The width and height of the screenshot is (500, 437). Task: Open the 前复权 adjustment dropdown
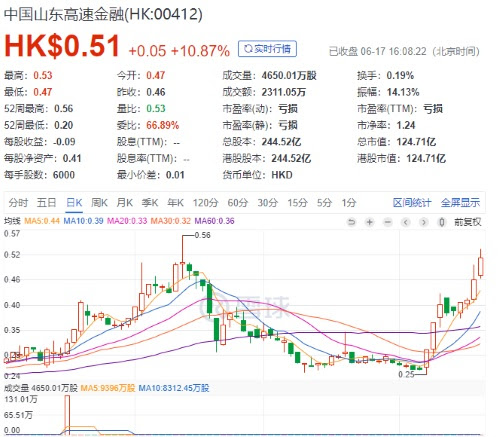[x=468, y=222]
